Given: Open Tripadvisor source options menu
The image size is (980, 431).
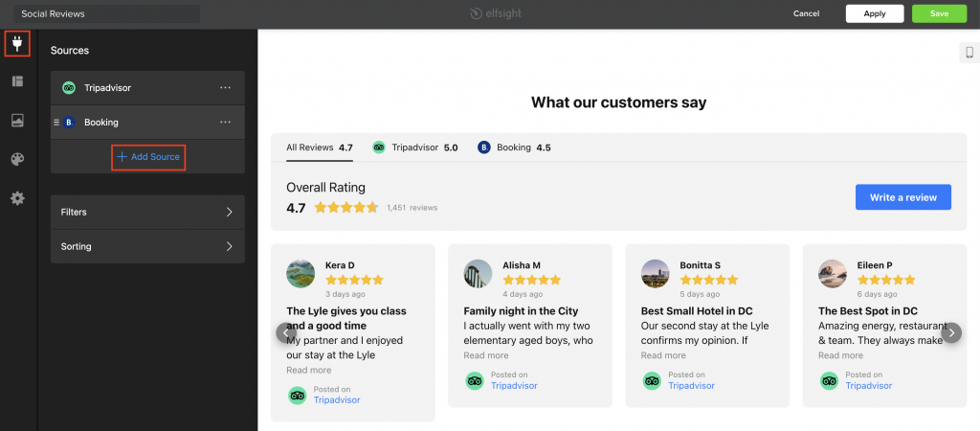Looking at the screenshot, I should click(x=226, y=87).
